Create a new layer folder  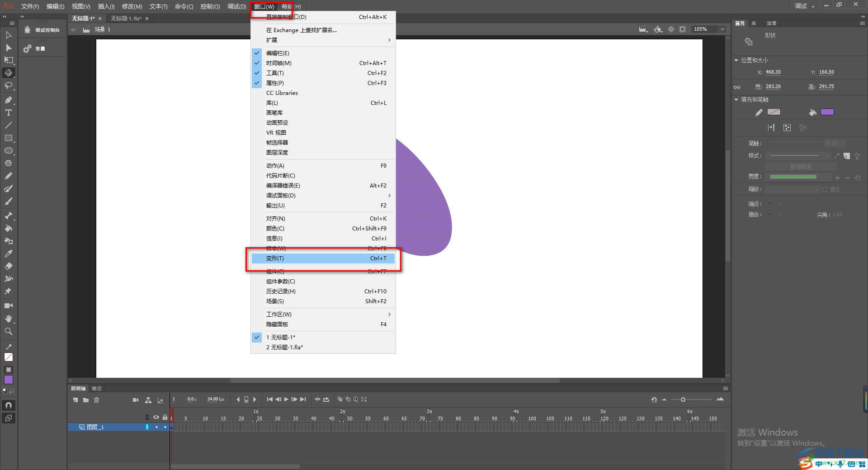point(86,400)
